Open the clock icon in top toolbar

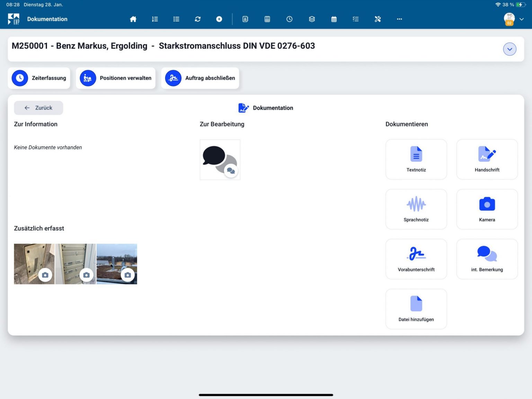click(290, 19)
